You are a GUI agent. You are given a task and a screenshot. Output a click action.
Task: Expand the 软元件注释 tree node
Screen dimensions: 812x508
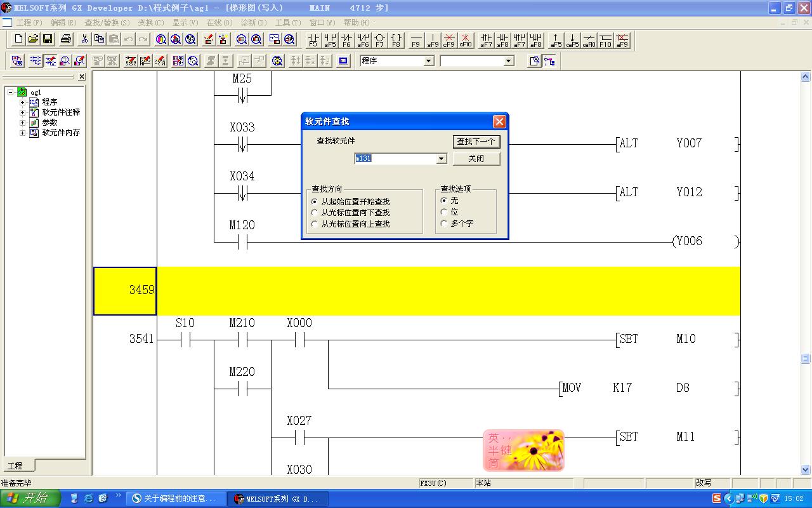point(23,112)
